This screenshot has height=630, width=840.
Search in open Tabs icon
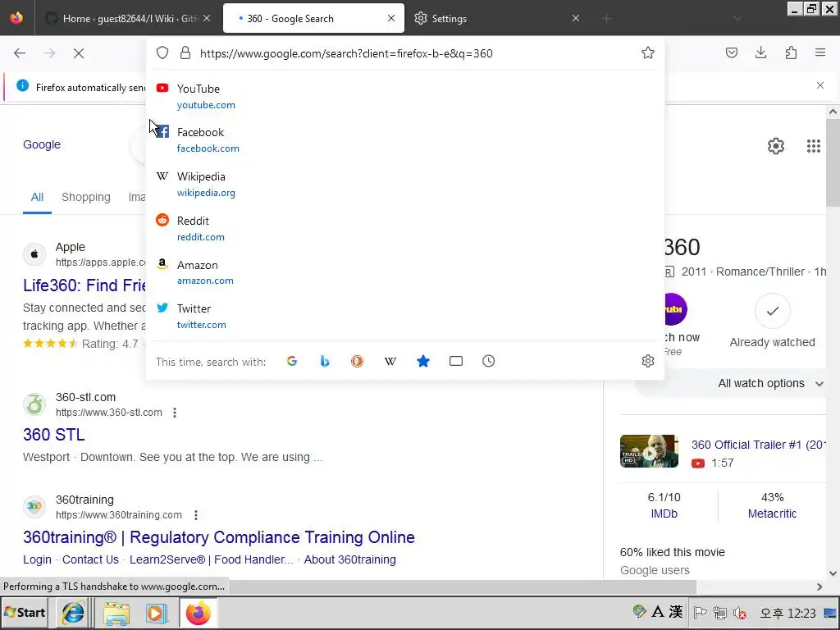pos(456,361)
